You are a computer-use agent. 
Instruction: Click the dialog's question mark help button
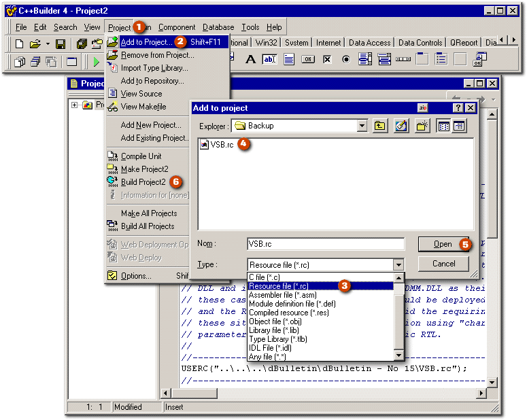[458, 108]
